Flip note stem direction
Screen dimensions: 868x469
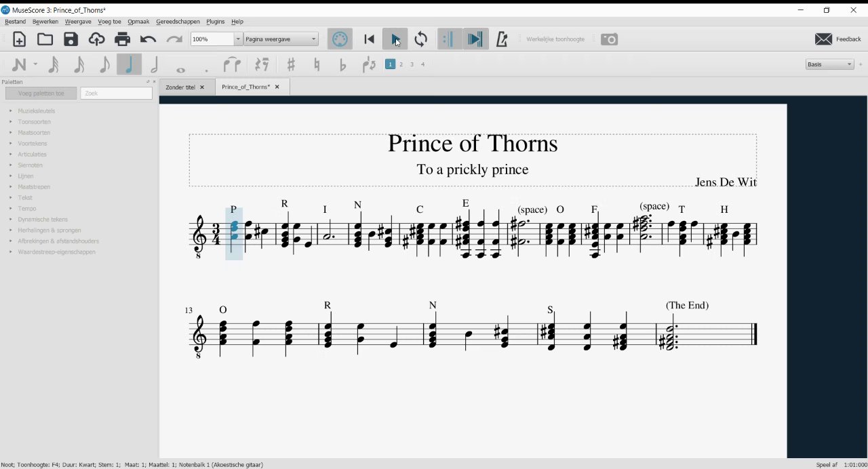click(x=368, y=64)
